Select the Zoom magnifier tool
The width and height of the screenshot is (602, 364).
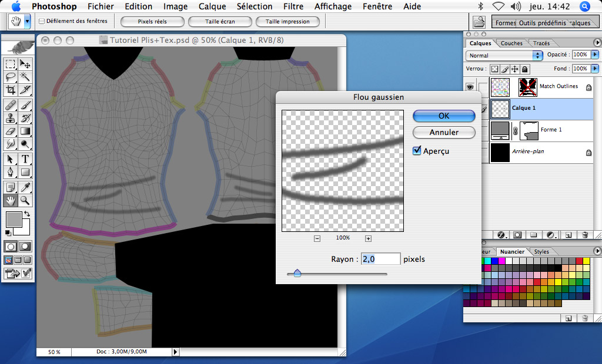[25, 200]
